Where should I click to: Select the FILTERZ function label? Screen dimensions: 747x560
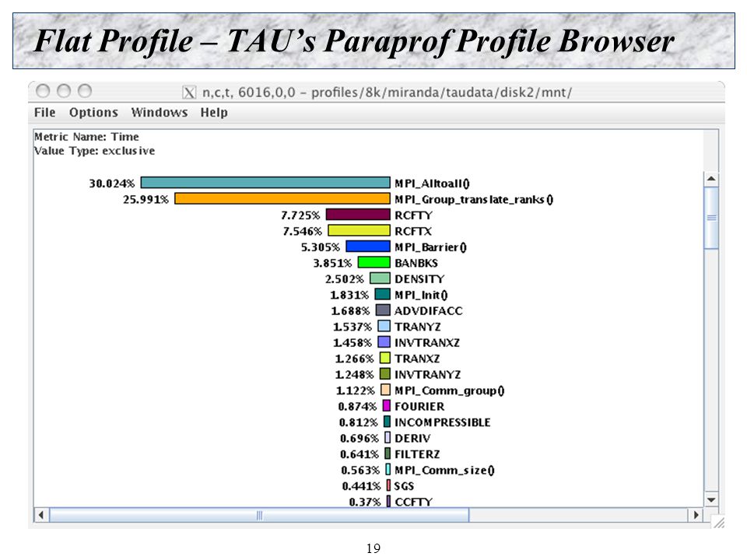point(417,454)
